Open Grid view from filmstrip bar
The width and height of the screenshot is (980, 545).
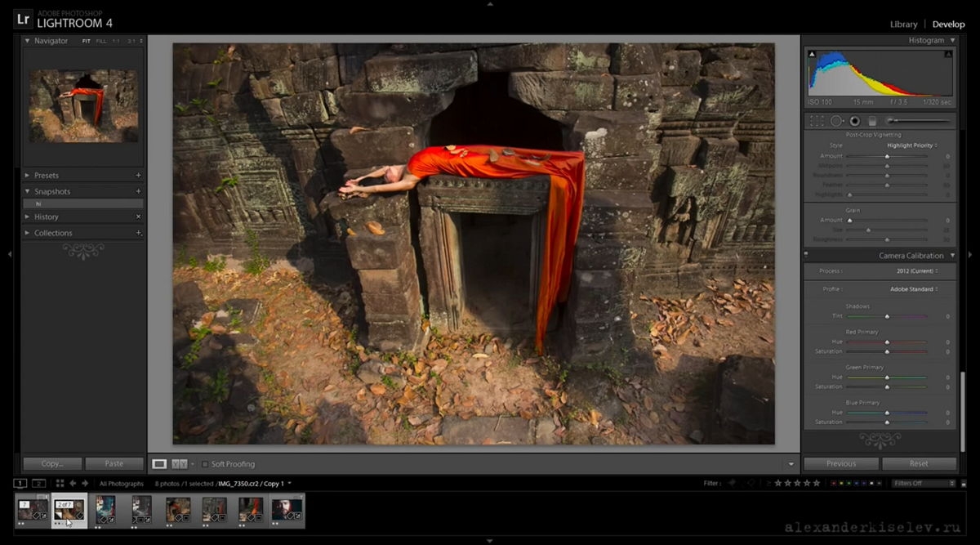[59, 484]
